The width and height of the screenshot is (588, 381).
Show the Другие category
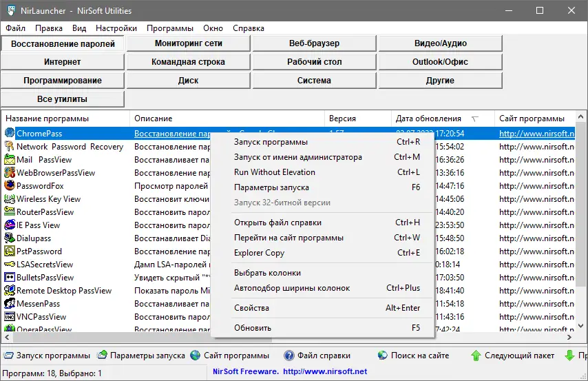[440, 81]
